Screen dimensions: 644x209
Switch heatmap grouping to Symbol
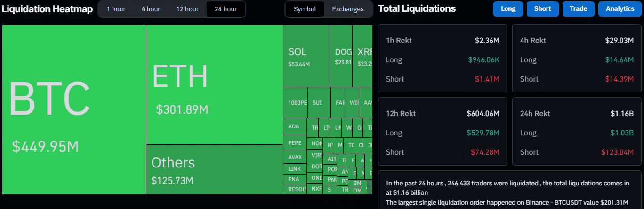click(305, 9)
